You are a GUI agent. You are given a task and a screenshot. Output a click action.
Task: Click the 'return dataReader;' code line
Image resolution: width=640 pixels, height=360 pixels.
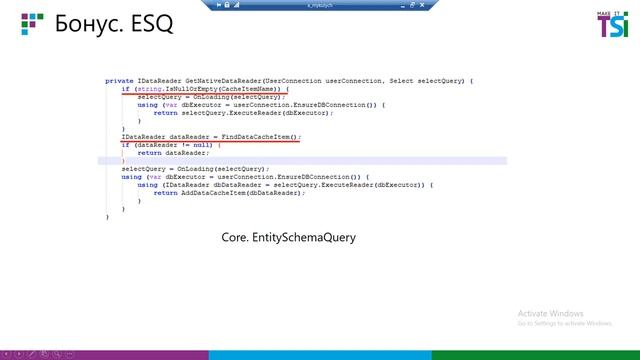173,153
